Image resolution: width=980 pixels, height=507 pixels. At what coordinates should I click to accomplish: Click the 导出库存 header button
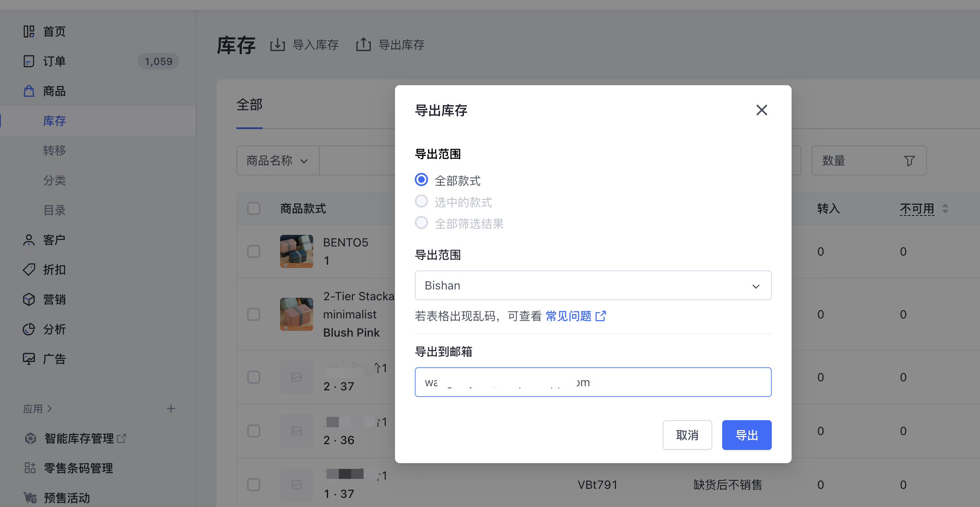390,45
